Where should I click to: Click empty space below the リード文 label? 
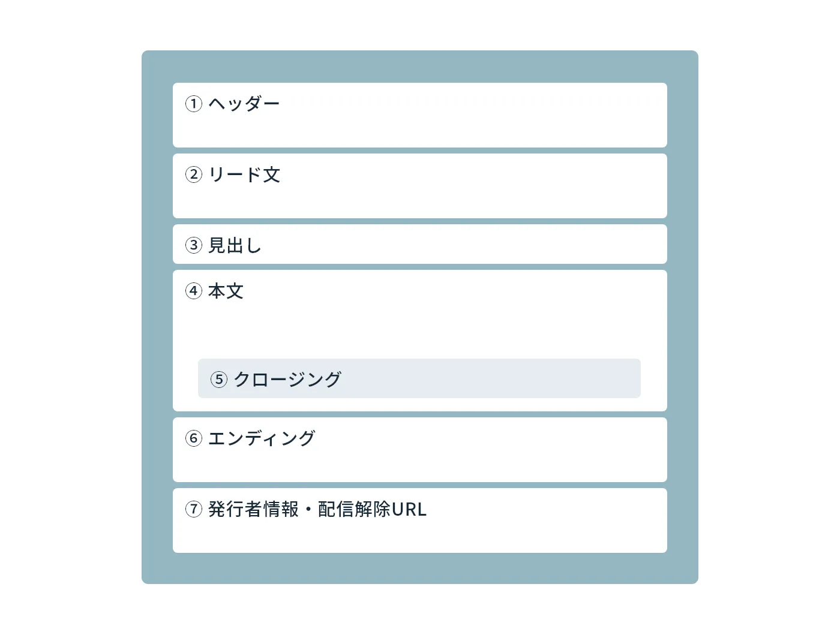(x=420, y=201)
